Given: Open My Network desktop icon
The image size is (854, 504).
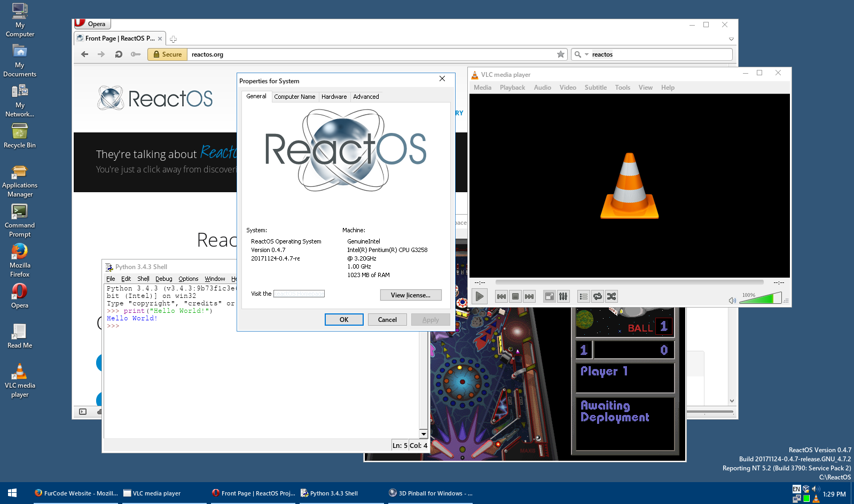Looking at the screenshot, I should pos(20,100).
